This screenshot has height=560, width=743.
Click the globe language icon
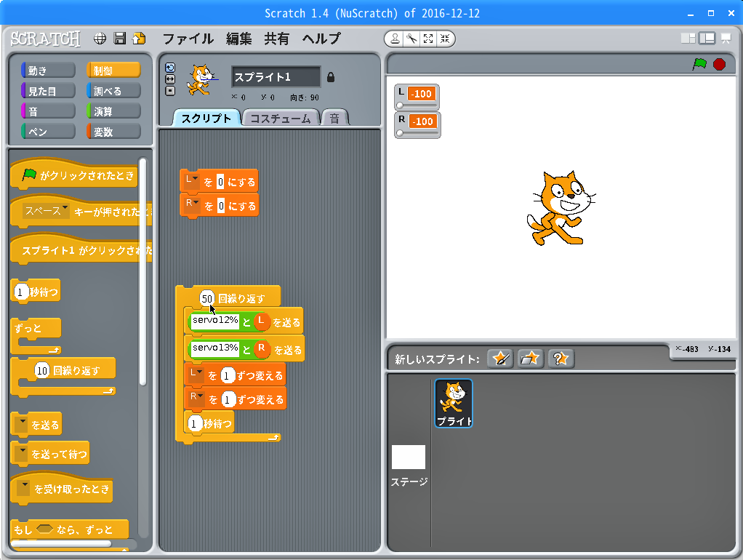100,39
